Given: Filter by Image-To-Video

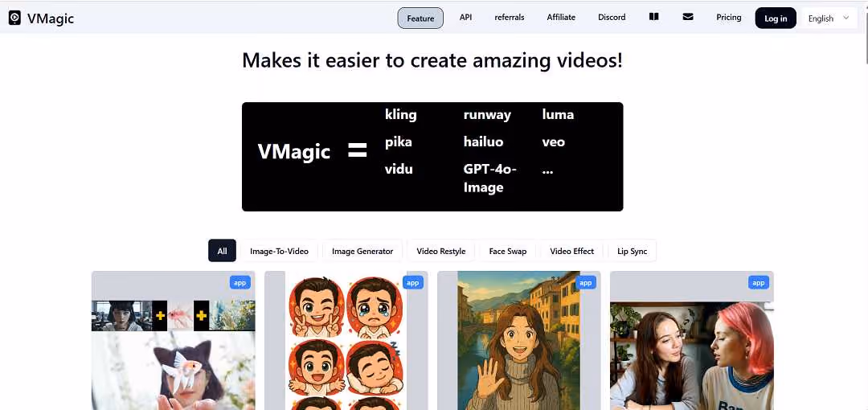Looking at the screenshot, I should [x=279, y=251].
